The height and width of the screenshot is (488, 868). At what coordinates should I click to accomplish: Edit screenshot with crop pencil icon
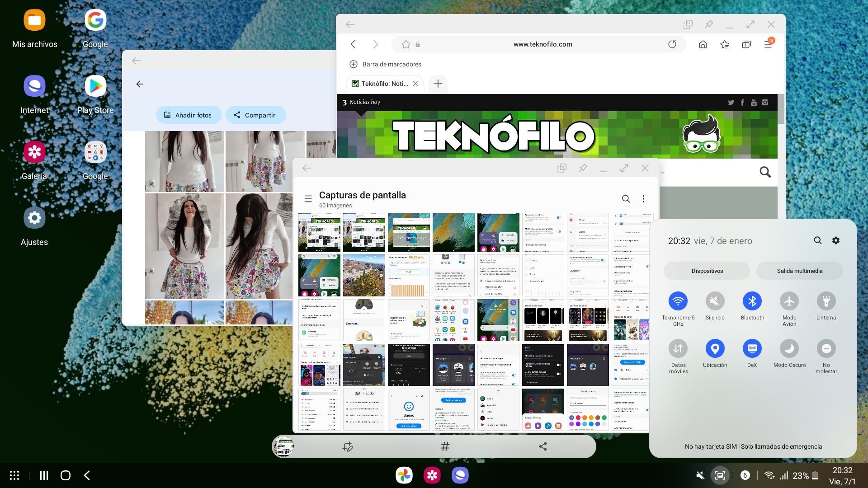point(348,447)
